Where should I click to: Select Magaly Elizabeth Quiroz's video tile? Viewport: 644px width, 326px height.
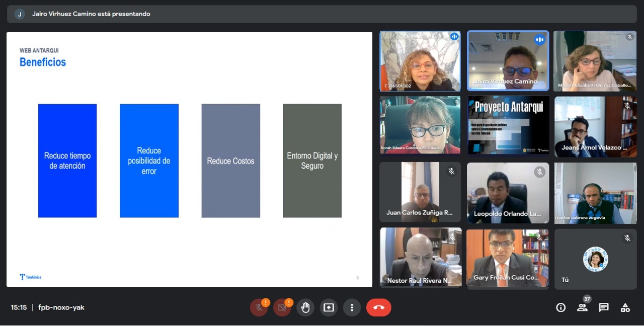tap(595, 61)
